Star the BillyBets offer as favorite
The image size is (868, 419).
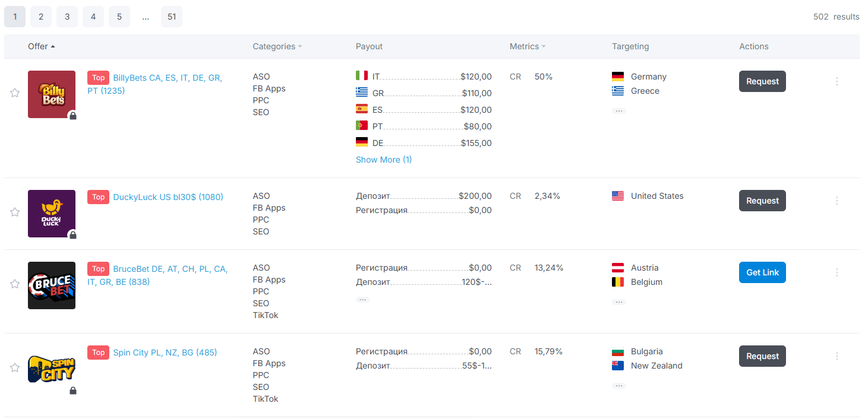point(15,93)
